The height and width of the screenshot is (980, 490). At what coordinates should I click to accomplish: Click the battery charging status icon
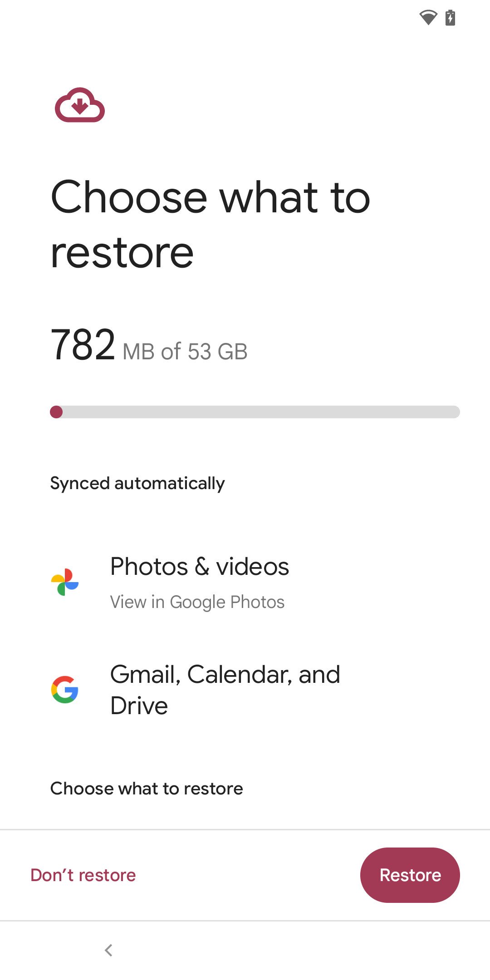point(450,18)
